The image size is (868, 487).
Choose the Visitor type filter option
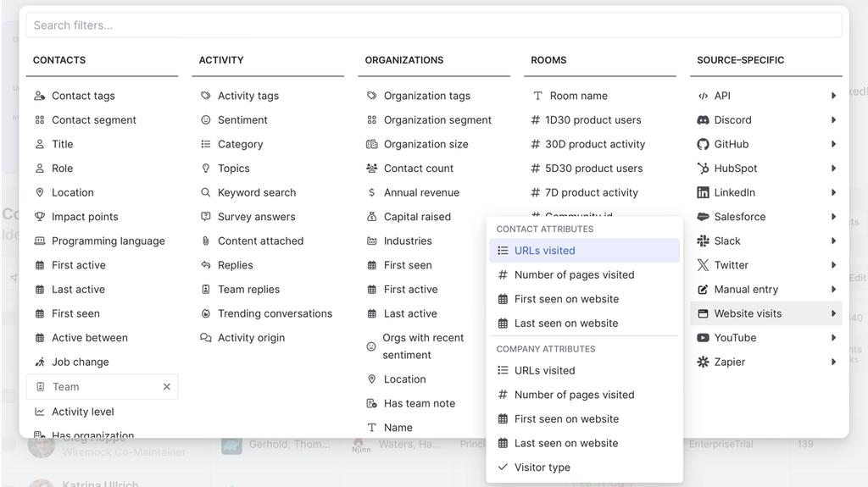tap(542, 468)
